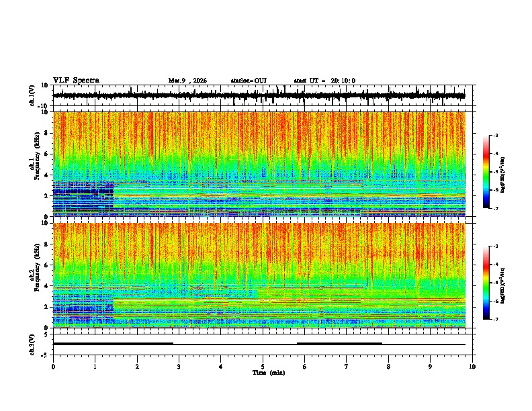This screenshot has width=532, height=411.
Task: Click time axis tick label "0"
Action: [53, 367]
